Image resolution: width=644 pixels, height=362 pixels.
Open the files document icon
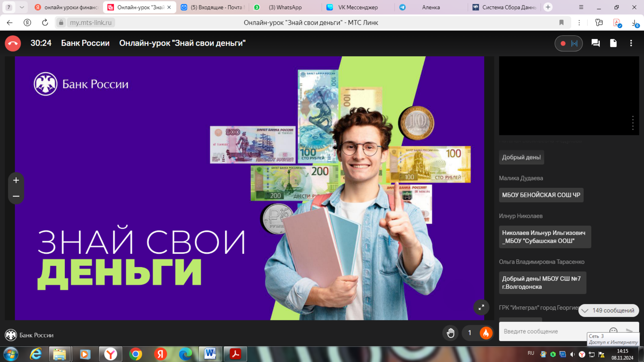pos(613,43)
